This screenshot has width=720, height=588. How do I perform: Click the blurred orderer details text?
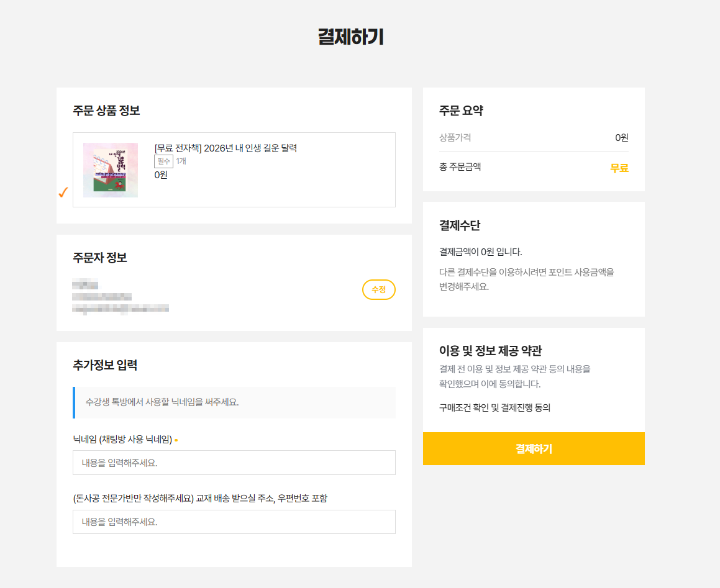120,297
